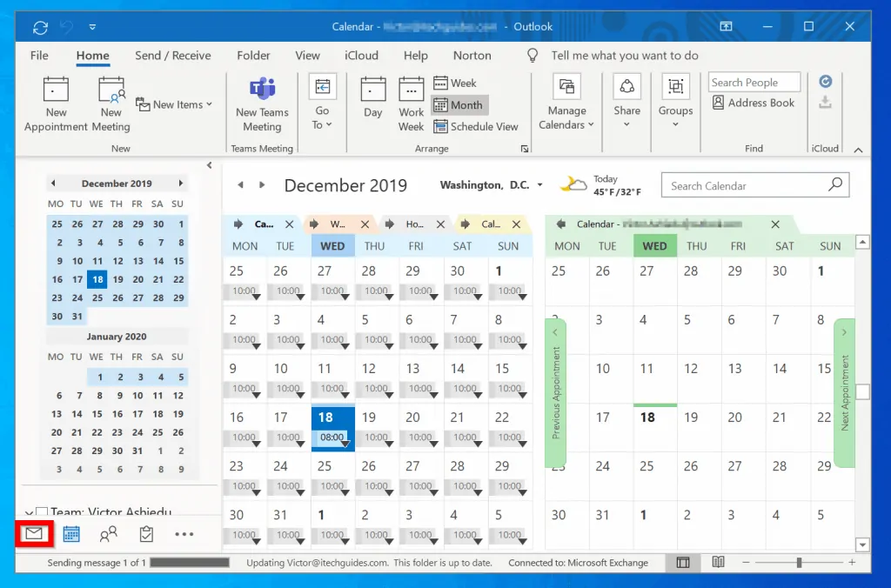Screen dimensions: 891x588
Task: Open the Washington, D.C. weather location dropdown
Action: pos(539,185)
